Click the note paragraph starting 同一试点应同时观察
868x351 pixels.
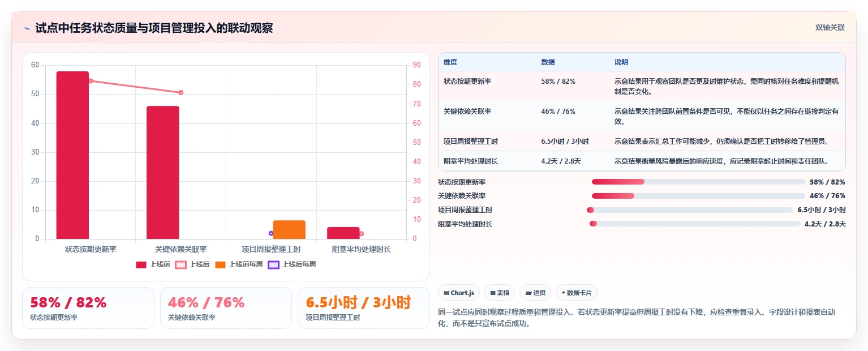coord(637,318)
